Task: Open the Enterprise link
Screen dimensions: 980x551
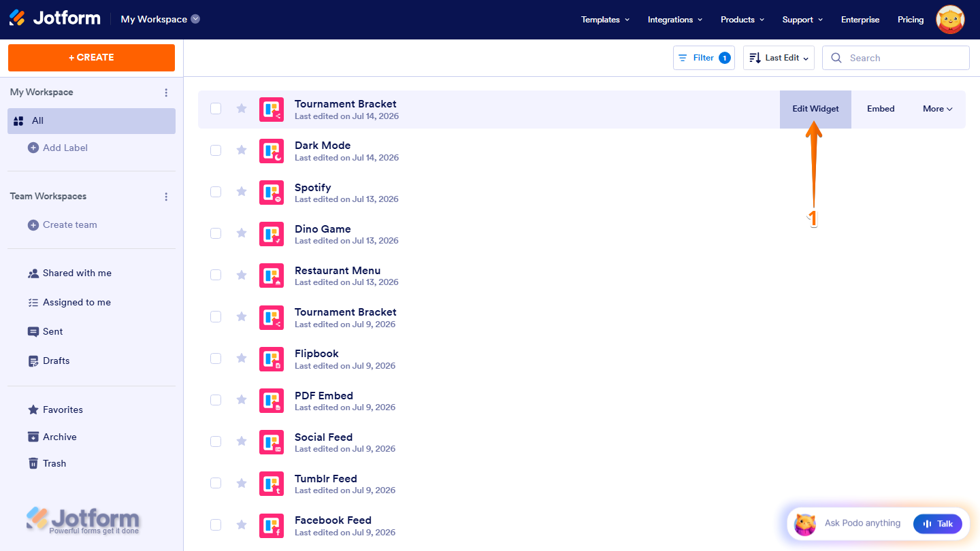Action: pos(860,20)
